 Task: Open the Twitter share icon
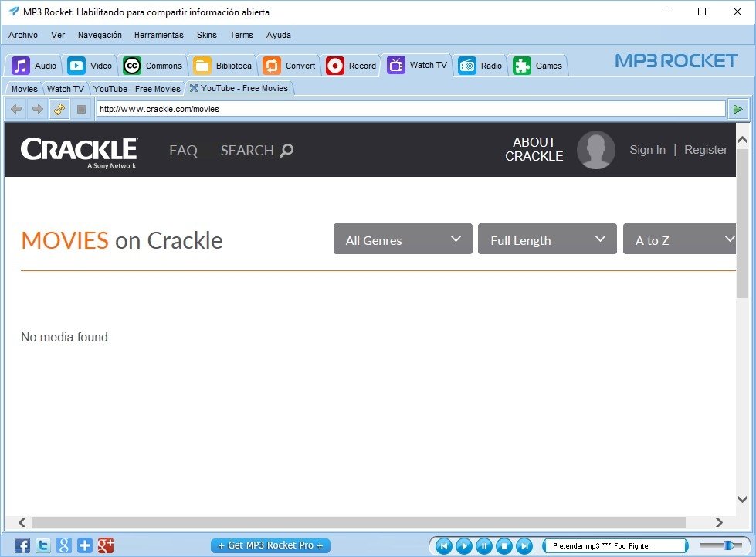point(43,545)
